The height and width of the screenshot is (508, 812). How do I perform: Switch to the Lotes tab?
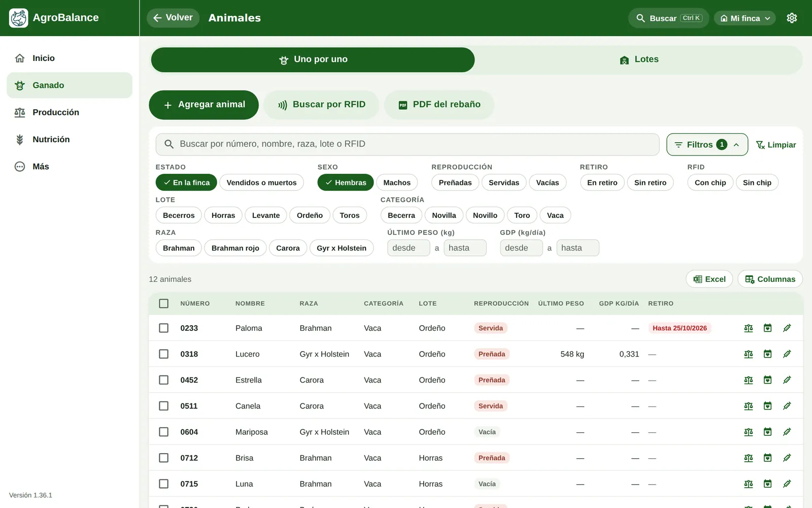click(639, 59)
